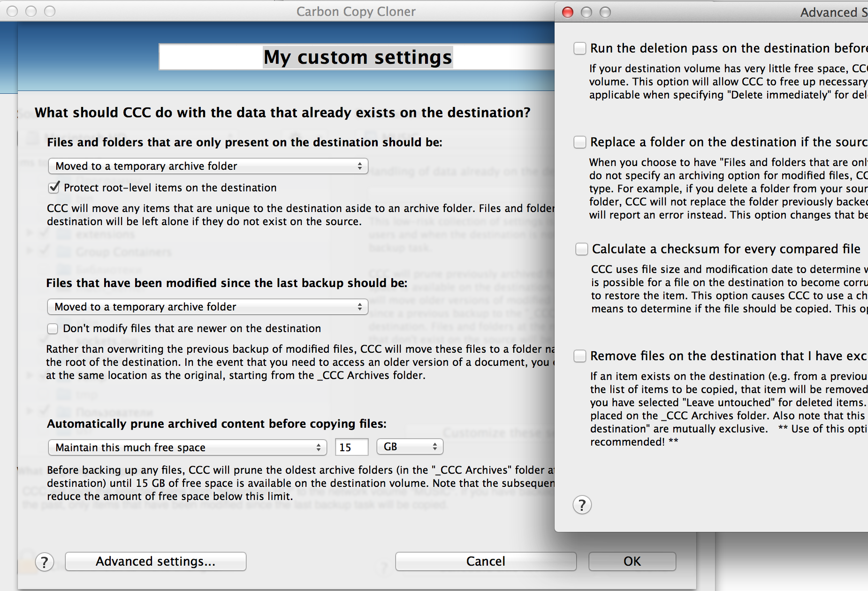The height and width of the screenshot is (591, 868).
Task: Enable Don't modify files newer on the destination
Action: point(53,329)
